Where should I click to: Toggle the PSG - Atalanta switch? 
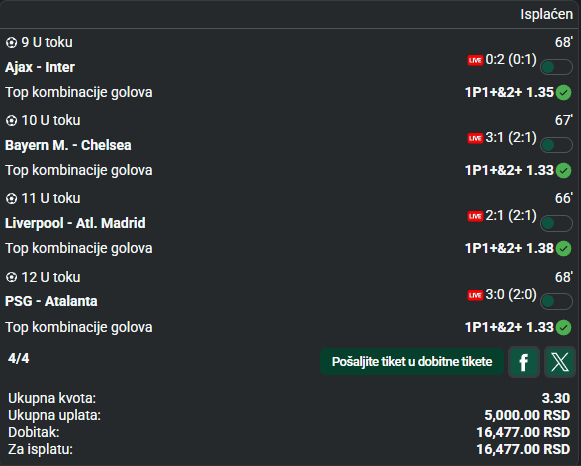pos(556,301)
